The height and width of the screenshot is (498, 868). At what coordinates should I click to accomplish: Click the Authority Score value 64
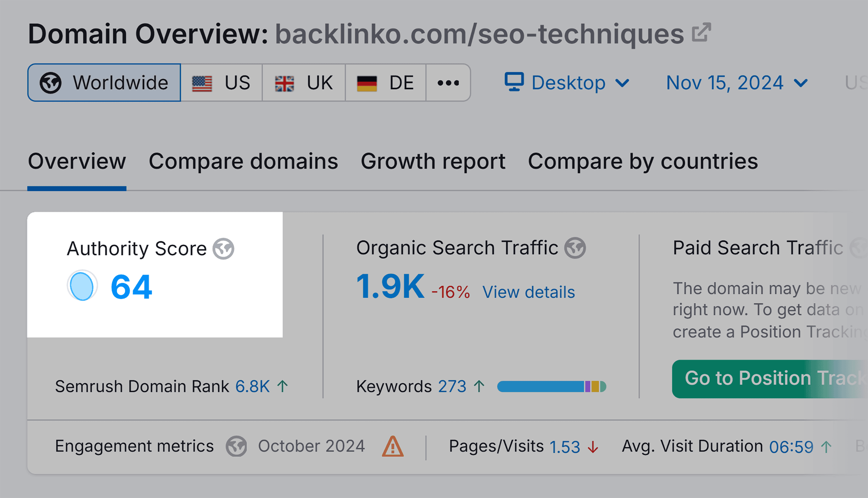131,287
